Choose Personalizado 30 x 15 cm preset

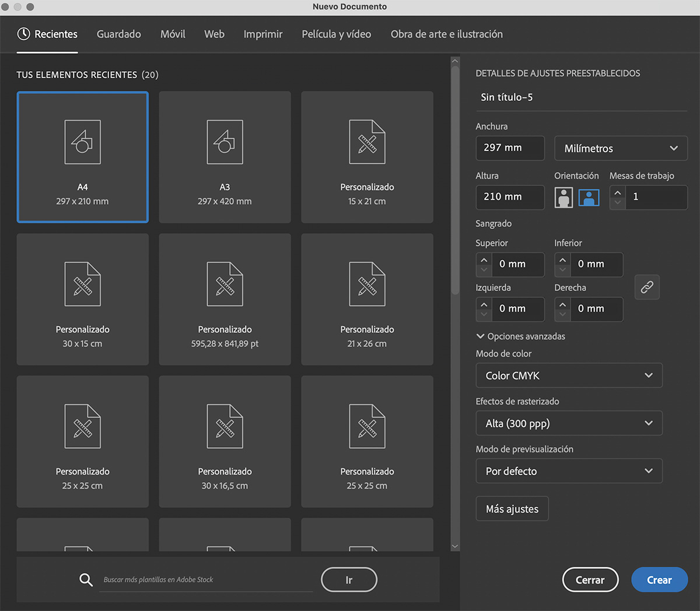pos(82,299)
